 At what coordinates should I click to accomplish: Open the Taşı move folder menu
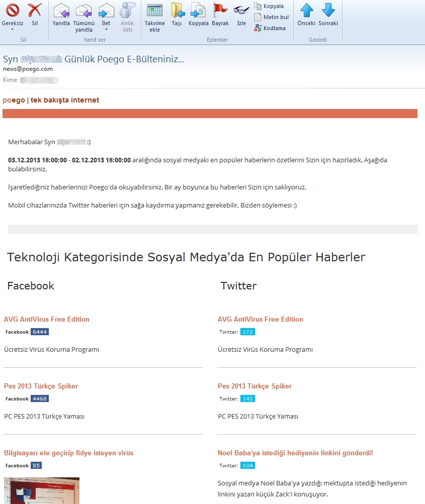coord(177,14)
